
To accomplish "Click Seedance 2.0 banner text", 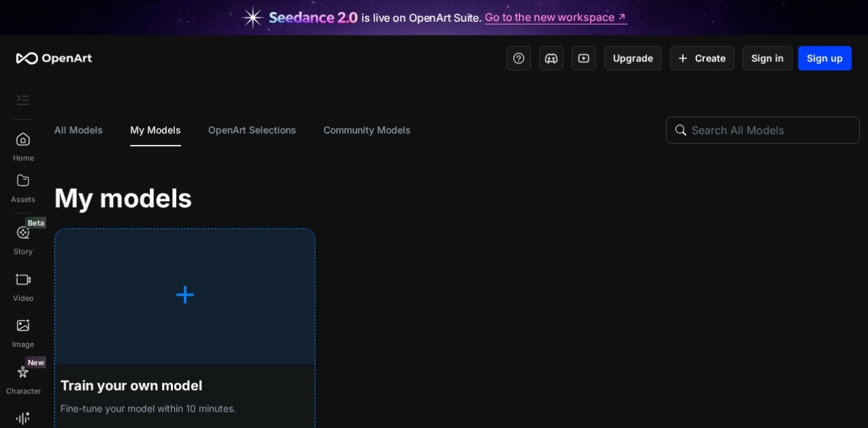I will point(313,17).
